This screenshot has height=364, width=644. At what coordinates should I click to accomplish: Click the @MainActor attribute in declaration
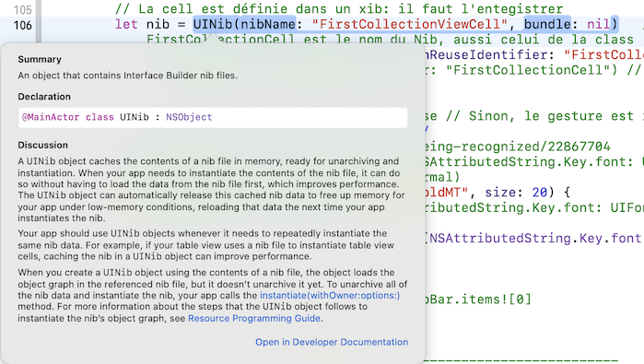tap(51, 117)
